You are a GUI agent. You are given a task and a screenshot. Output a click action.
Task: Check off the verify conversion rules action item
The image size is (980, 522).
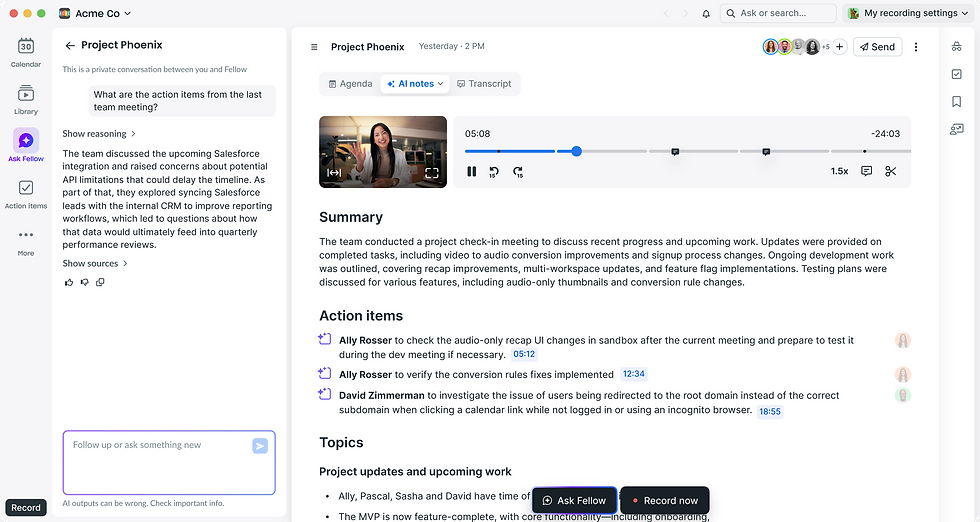(x=324, y=373)
